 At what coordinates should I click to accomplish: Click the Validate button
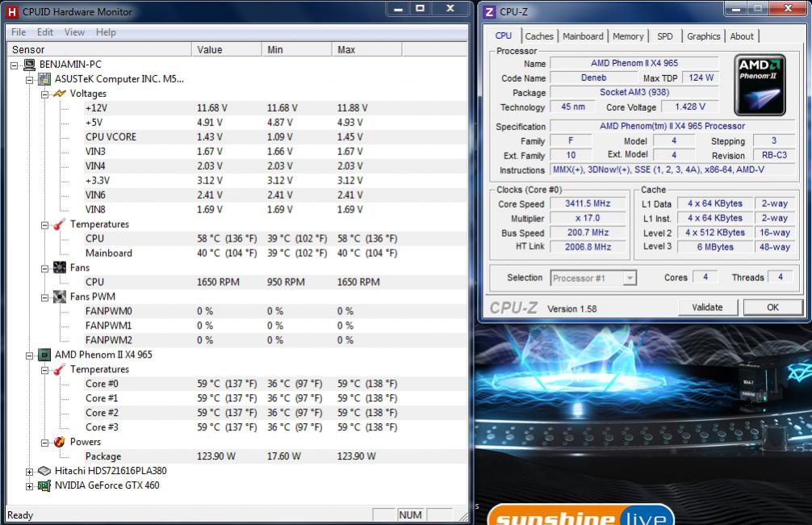pos(707,308)
